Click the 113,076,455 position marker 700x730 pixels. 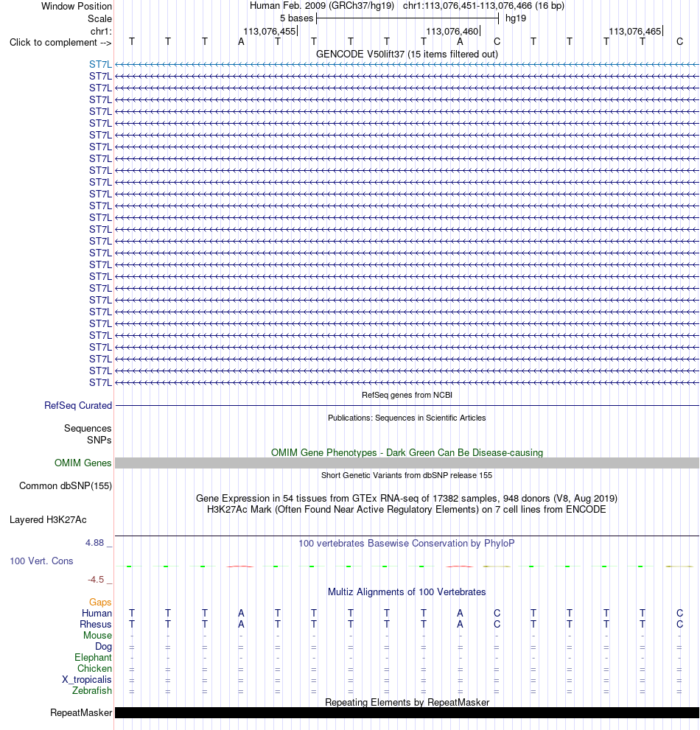coord(270,31)
